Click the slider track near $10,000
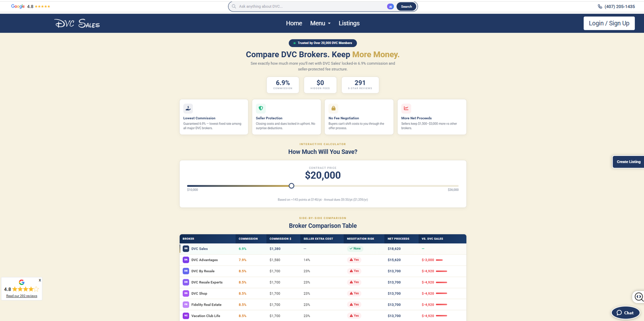644x321 pixels. tap(193, 186)
